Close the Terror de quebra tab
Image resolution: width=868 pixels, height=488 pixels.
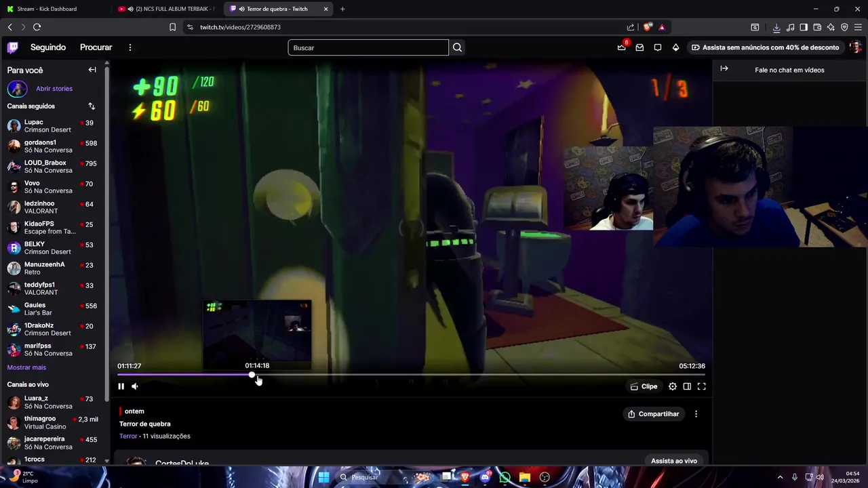[326, 9]
